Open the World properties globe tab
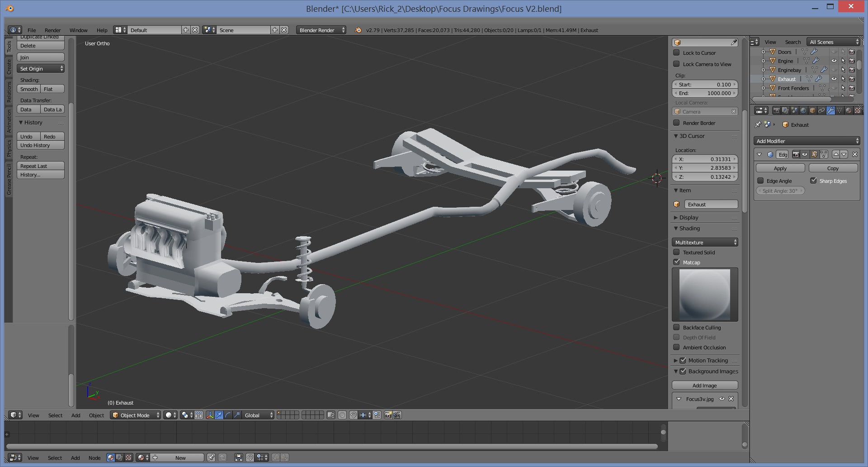 pyautogui.click(x=803, y=110)
